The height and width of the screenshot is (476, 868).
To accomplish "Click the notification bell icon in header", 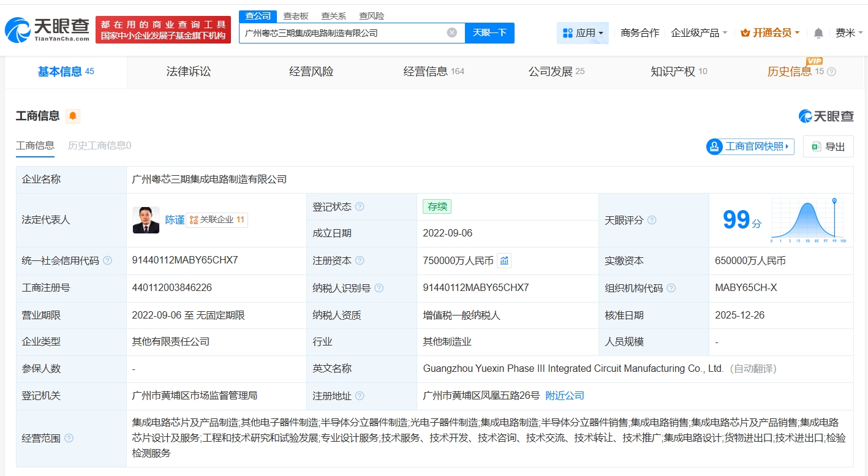I will pyautogui.click(x=818, y=33).
